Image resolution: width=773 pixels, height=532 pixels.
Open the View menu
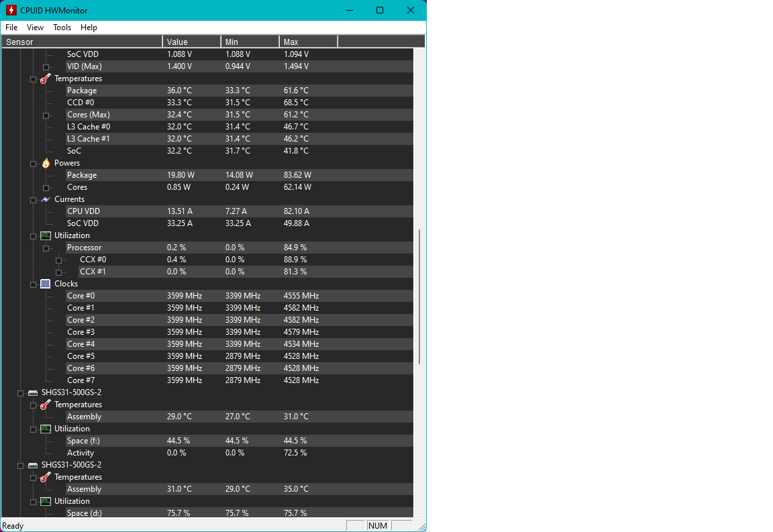click(x=35, y=28)
